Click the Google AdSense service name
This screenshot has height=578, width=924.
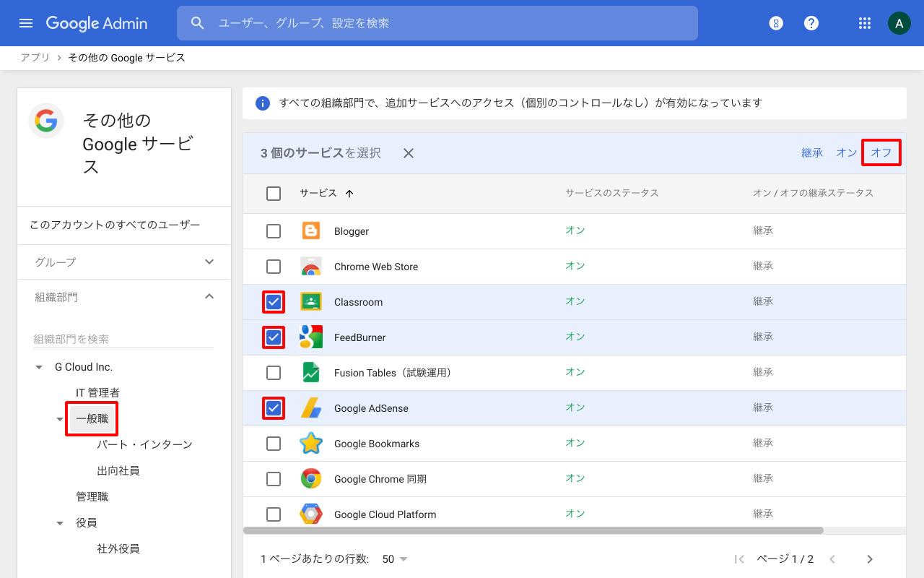[x=371, y=408]
